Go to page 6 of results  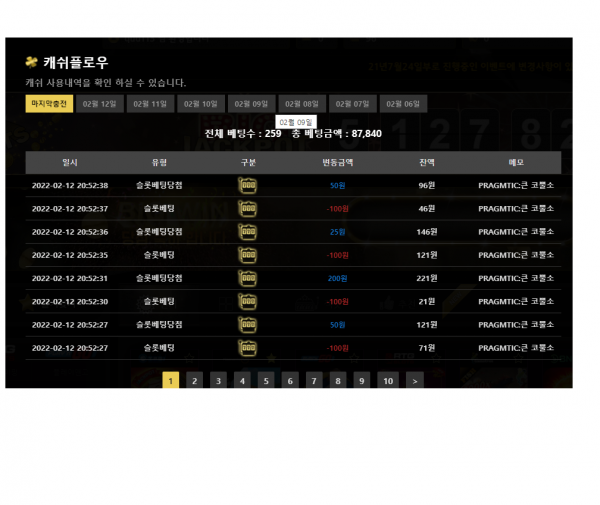[290, 380]
